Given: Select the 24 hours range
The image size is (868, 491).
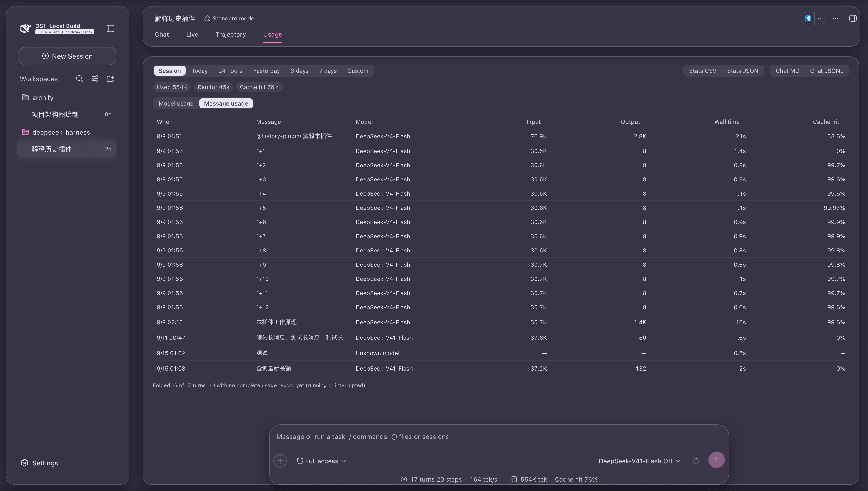Looking at the screenshot, I should point(230,71).
